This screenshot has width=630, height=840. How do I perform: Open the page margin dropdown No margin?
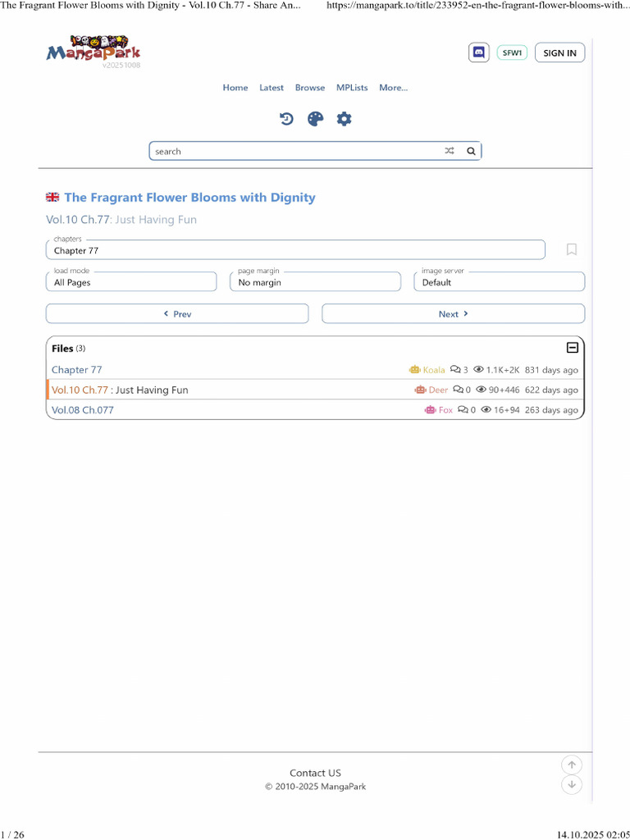[x=315, y=282]
